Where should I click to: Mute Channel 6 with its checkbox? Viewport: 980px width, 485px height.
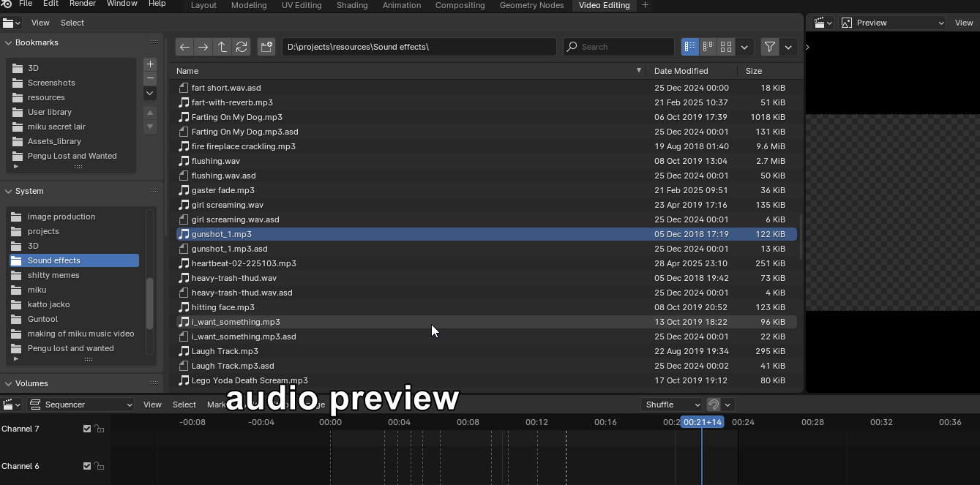(87, 466)
